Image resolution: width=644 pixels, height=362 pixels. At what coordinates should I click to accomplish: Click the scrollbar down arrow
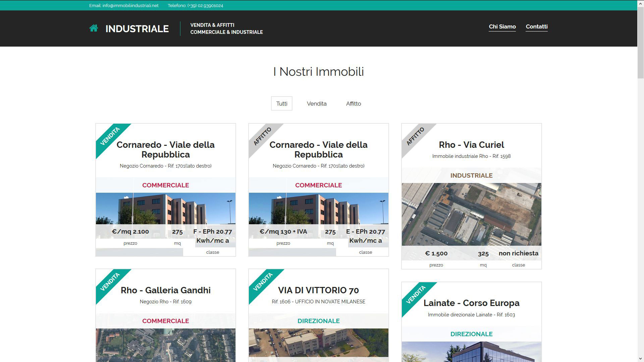[640, 359]
